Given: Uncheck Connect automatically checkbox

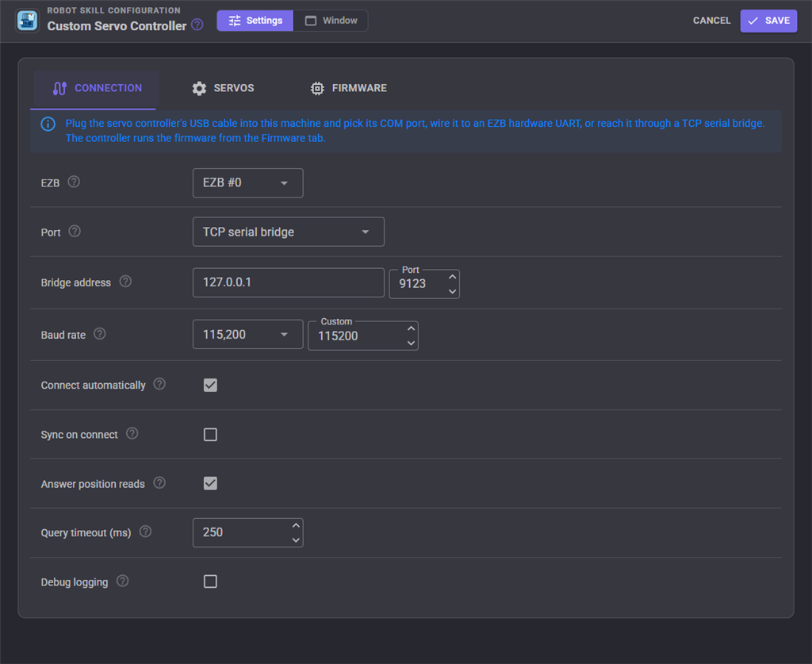Looking at the screenshot, I should (x=210, y=386).
